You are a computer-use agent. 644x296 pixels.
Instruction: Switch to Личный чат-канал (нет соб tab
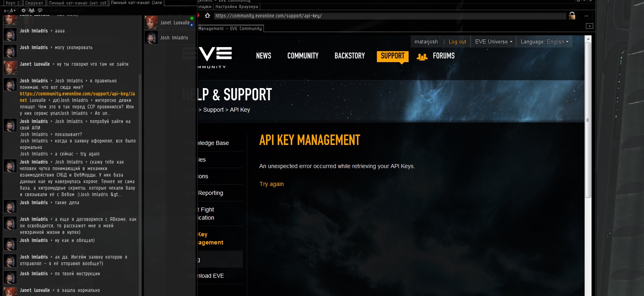point(78,3)
